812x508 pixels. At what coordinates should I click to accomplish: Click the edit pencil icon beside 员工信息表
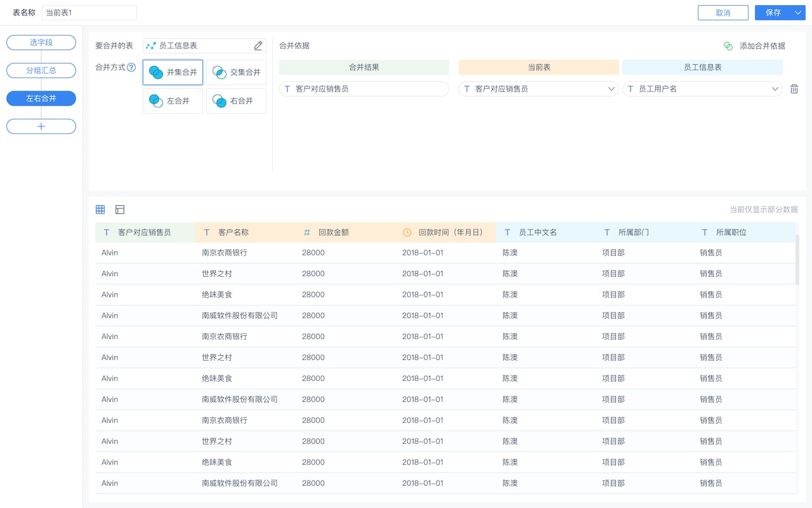(x=258, y=46)
